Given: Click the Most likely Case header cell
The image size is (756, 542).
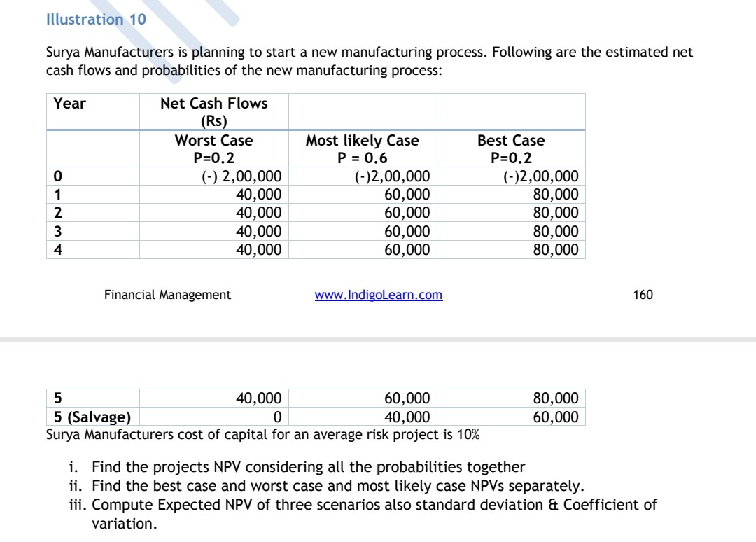Looking at the screenshot, I should pyautogui.click(x=362, y=148).
